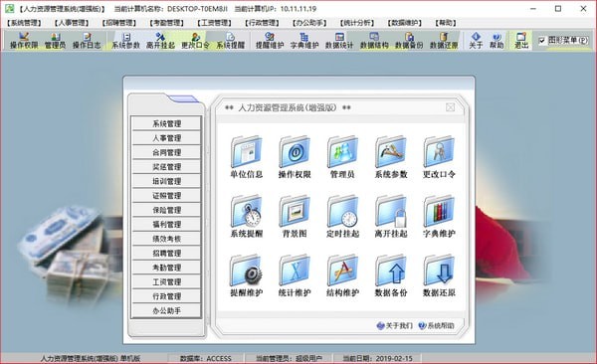The width and height of the screenshot is (597, 364).
Task: Open 数据还原 icon in the main panel
Action: (x=439, y=275)
